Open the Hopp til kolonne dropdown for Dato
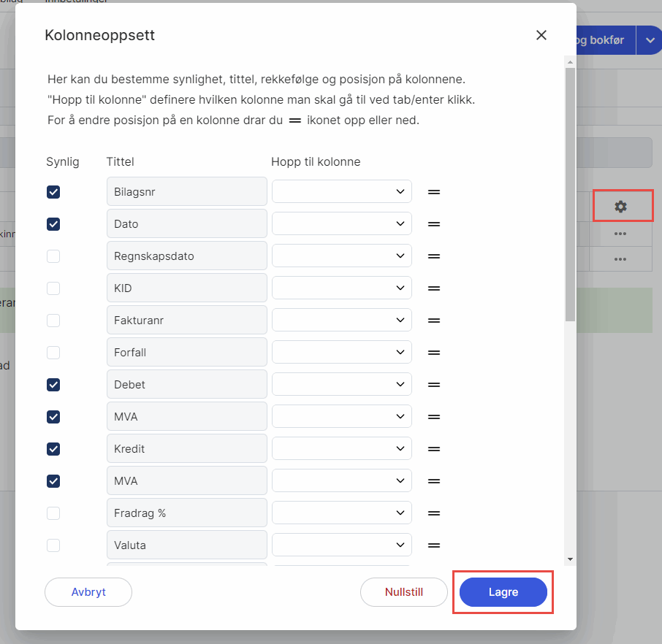The width and height of the screenshot is (662, 644). point(341,224)
